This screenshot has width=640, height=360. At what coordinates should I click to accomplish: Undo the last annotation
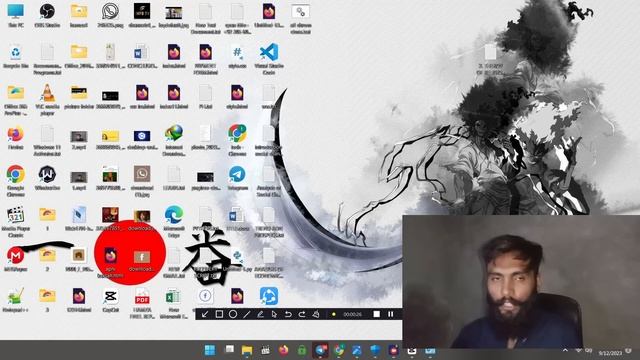click(x=288, y=314)
